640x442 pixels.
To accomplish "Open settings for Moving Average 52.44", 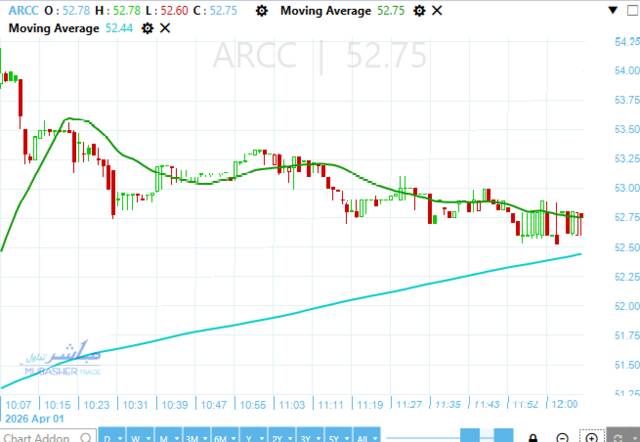I will point(148,28).
